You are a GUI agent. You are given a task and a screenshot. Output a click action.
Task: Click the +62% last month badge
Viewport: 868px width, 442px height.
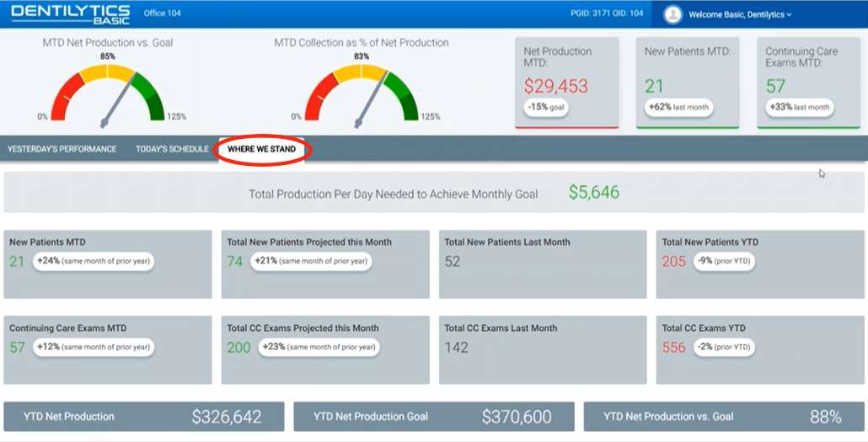point(678,108)
